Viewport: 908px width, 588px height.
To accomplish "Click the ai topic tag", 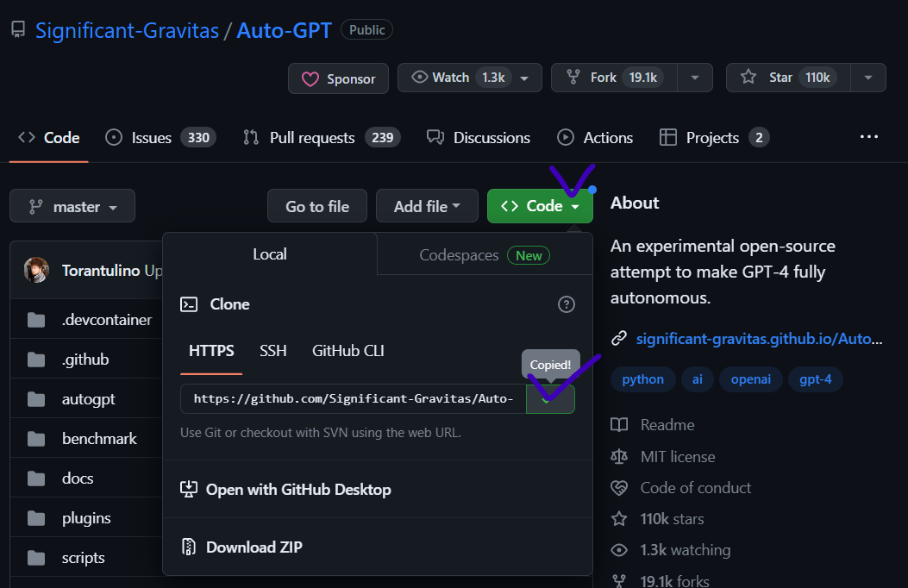I will [x=698, y=379].
